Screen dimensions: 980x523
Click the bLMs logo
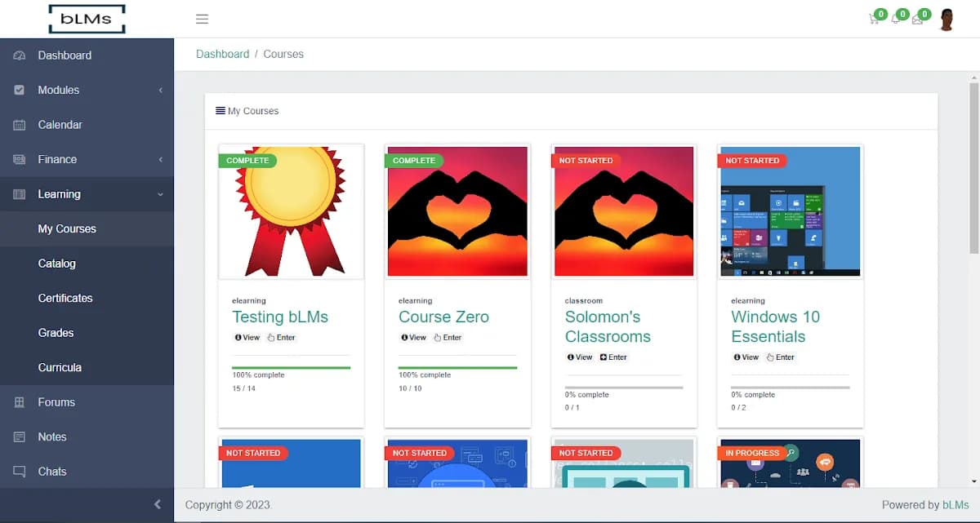tap(87, 19)
